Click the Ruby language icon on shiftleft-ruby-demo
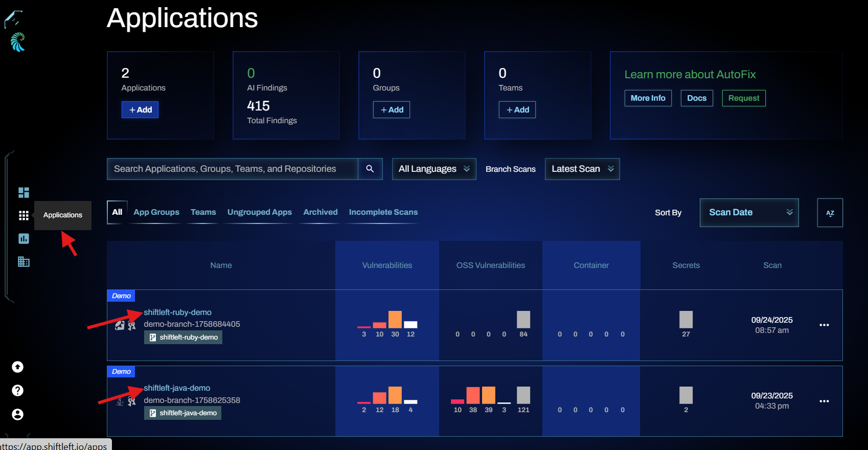 (120, 325)
